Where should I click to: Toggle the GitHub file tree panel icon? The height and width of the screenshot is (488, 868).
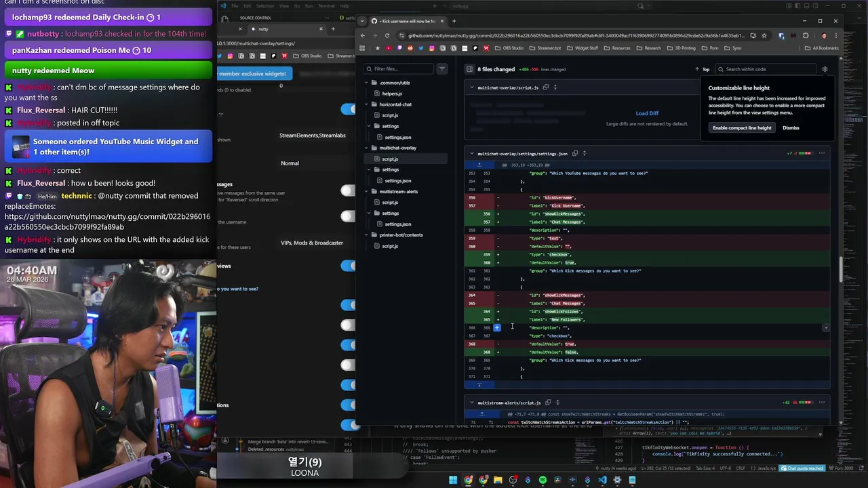pos(469,69)
